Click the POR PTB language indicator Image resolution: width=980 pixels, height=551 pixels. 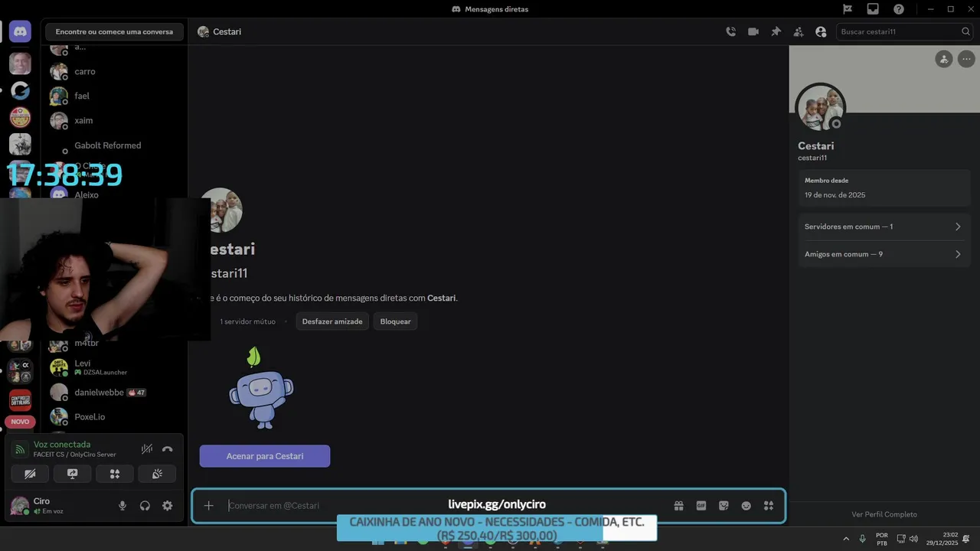pyautogui.click(x=881, y=539)
